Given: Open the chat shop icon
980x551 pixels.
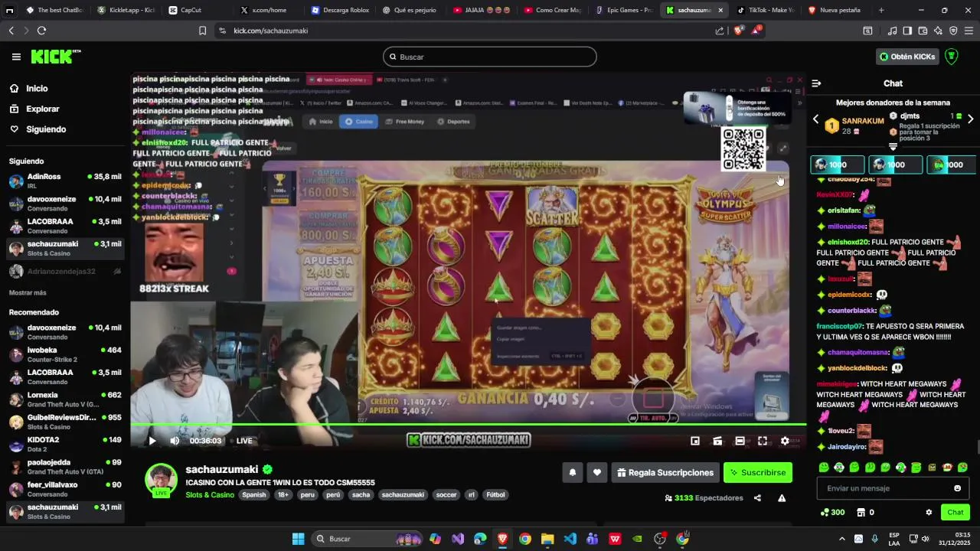Looking at the screenshot, I should 861,513.
